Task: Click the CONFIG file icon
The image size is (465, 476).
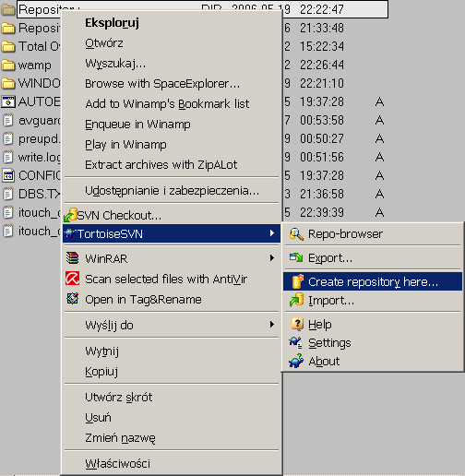Action: click(x=8, y=175)
